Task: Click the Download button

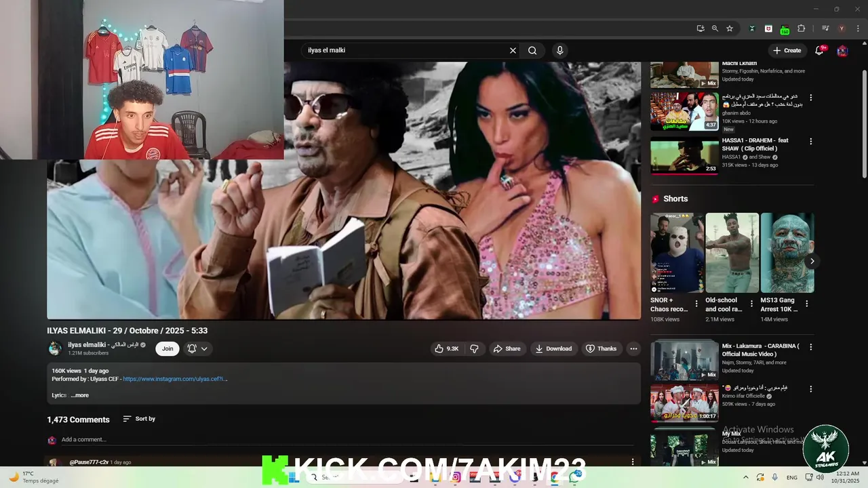Action: point(553,348)
